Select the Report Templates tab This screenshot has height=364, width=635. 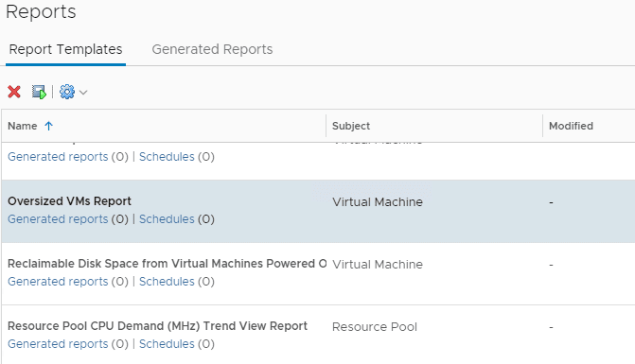pyautogui.click(x=65, y=49)
